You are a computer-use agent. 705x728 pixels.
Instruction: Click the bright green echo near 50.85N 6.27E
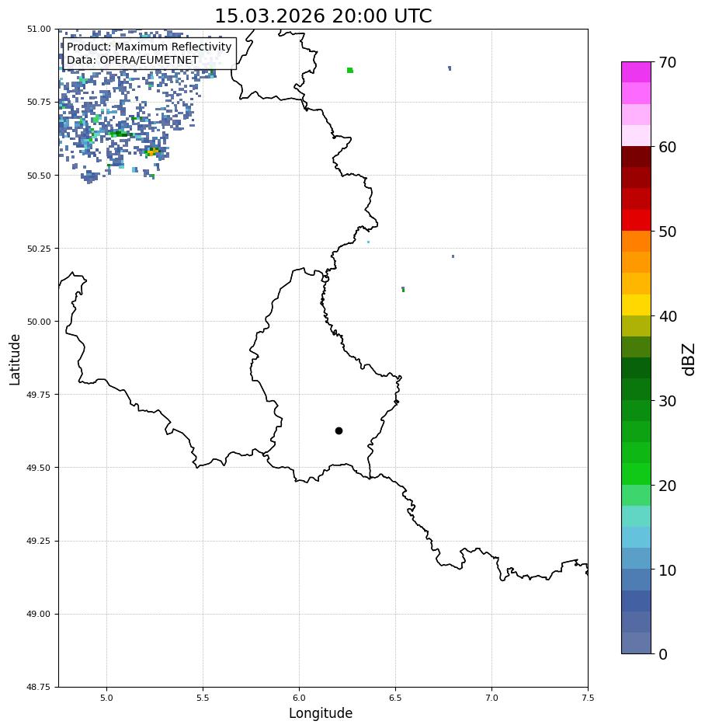click(350, 70)
